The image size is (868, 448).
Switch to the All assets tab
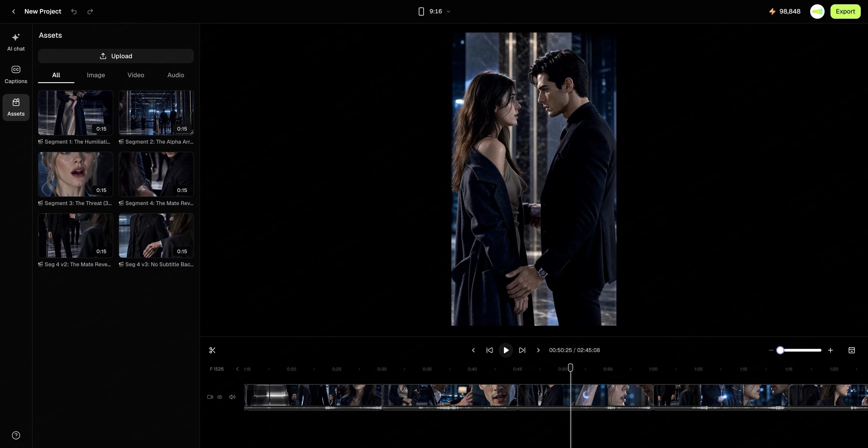(x=56, y=75)
